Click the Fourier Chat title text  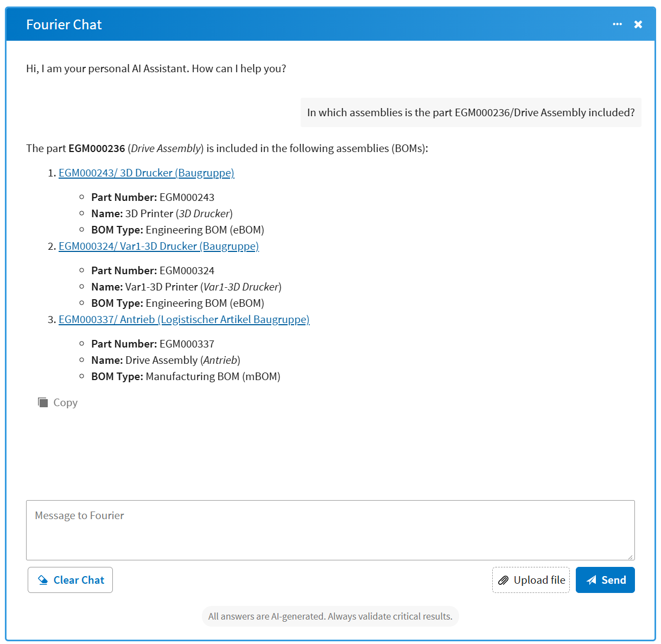64,24
